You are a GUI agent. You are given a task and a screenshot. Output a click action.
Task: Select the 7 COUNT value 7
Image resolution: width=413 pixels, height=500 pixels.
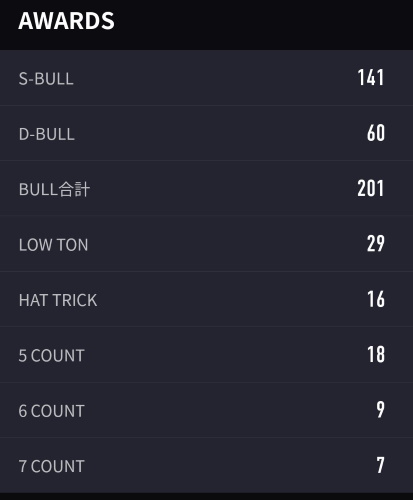point(380,465)
